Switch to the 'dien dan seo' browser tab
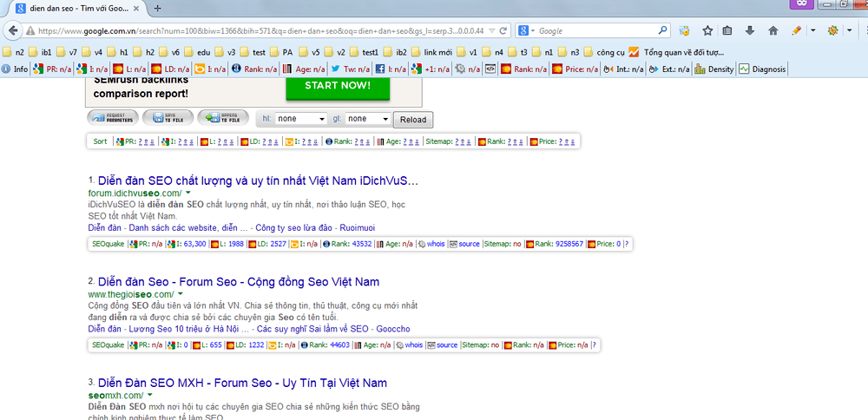 pyautogui.click(x=76, y=9)
